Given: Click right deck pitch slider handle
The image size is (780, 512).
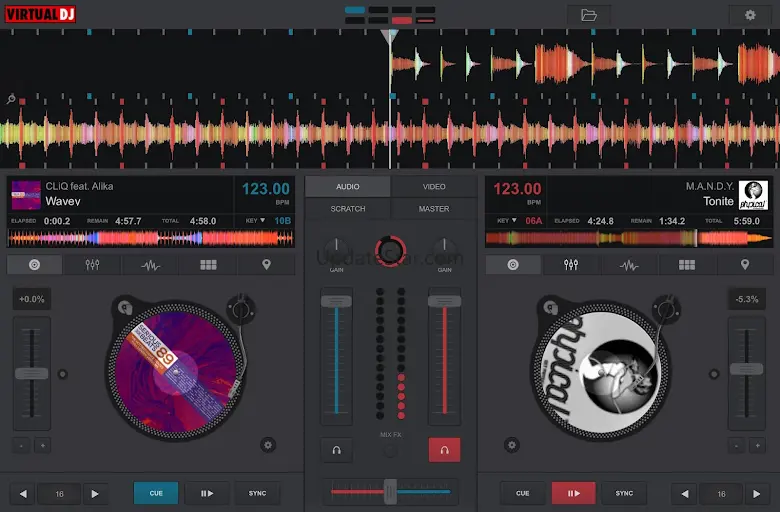Looking at the screenshot, I should point(746,369).
